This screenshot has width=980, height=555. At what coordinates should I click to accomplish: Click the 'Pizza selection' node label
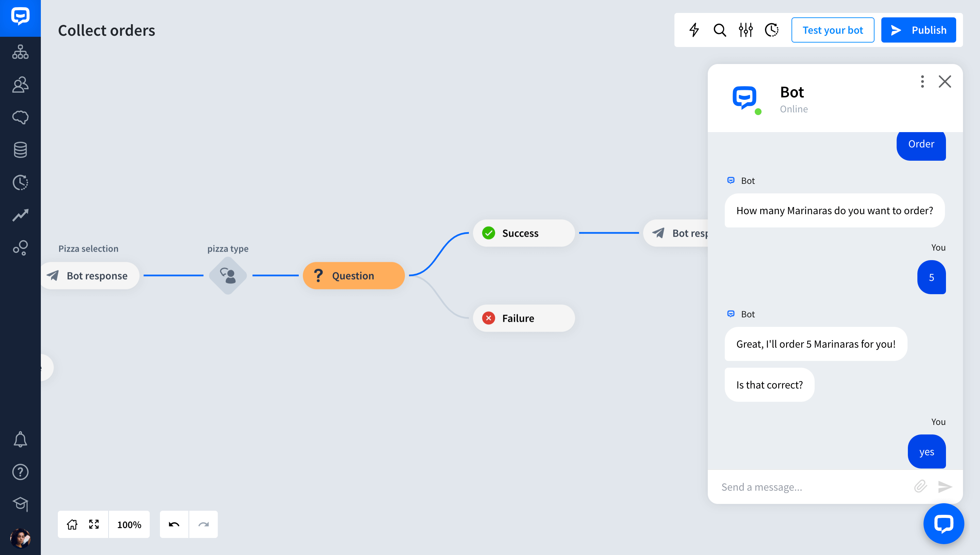(88, 249)
